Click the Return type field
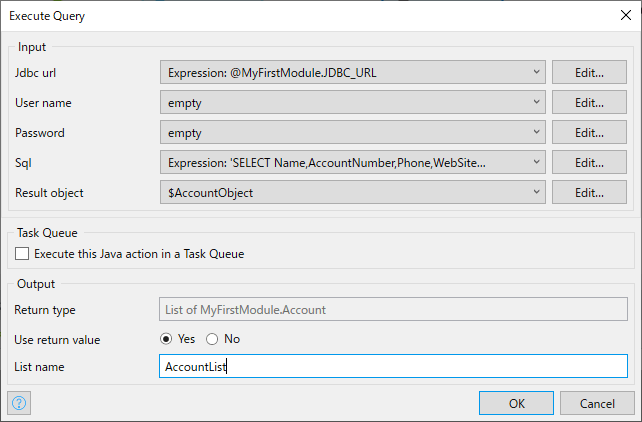This screenshot has width=642, height=422. [393, 310]
